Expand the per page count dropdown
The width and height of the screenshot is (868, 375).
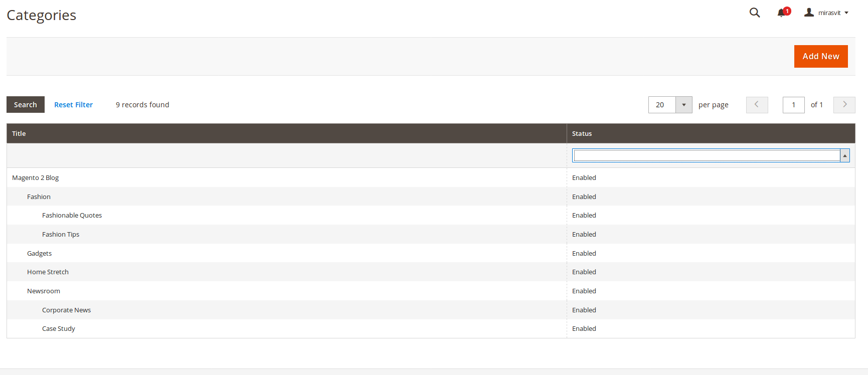pos(683,105)
